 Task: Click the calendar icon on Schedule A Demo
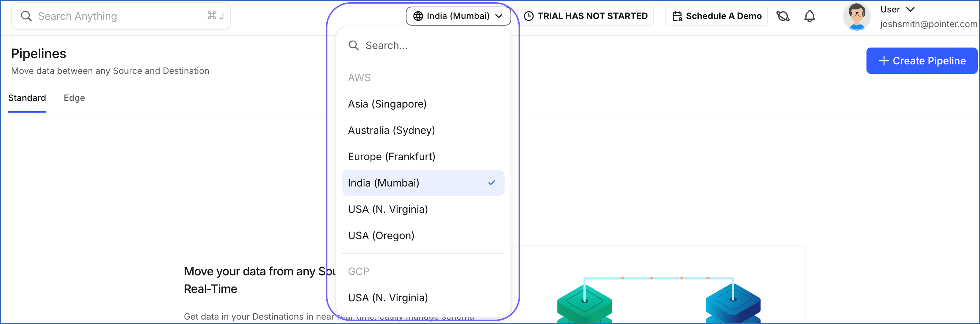click(677, 16)
